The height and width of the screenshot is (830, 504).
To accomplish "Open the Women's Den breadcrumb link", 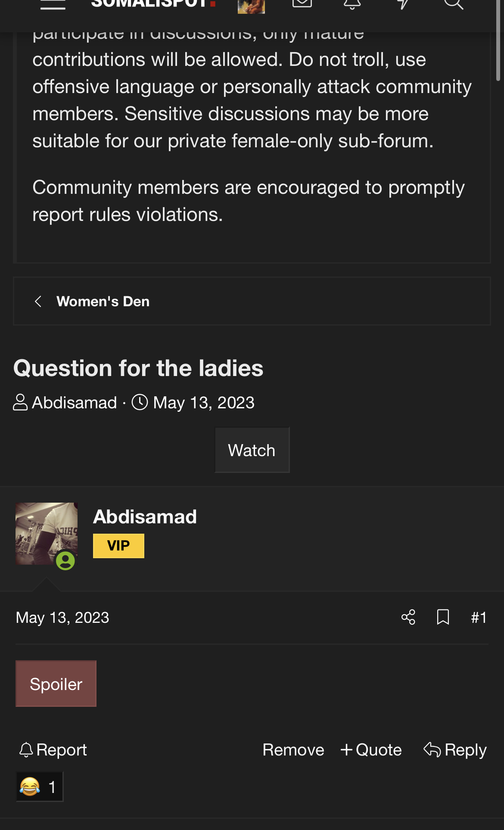I will coord(103,302).
